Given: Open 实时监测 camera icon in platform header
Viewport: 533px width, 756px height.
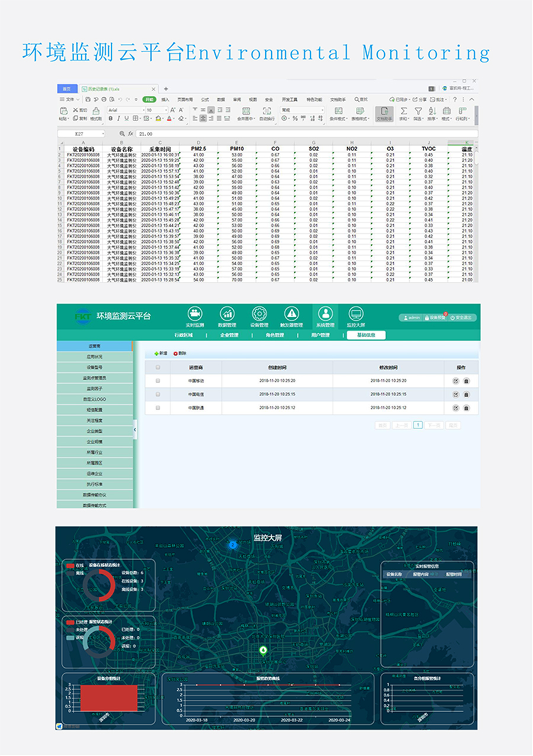Looking at the screenshot, I should (x=195, y=313).
